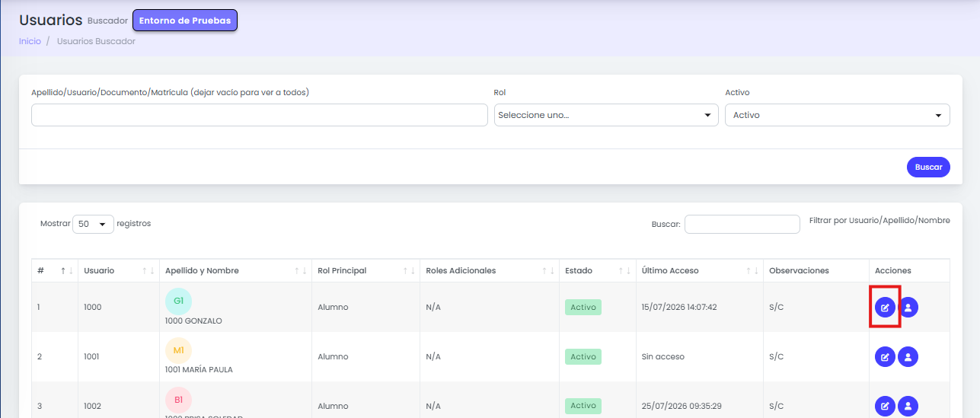This screenshot has width=980, height=418.
Task: Click the name '1000 GONZALO'
Action: tap(193, 321)
